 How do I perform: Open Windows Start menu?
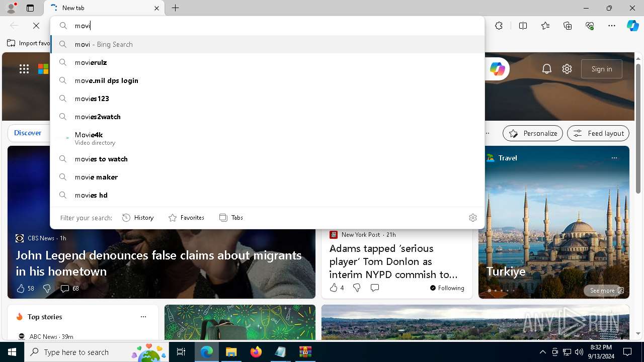click(12, 352)
